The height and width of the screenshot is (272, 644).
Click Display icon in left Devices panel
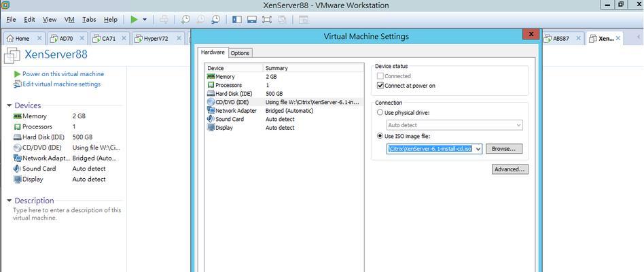coord(17,179)
